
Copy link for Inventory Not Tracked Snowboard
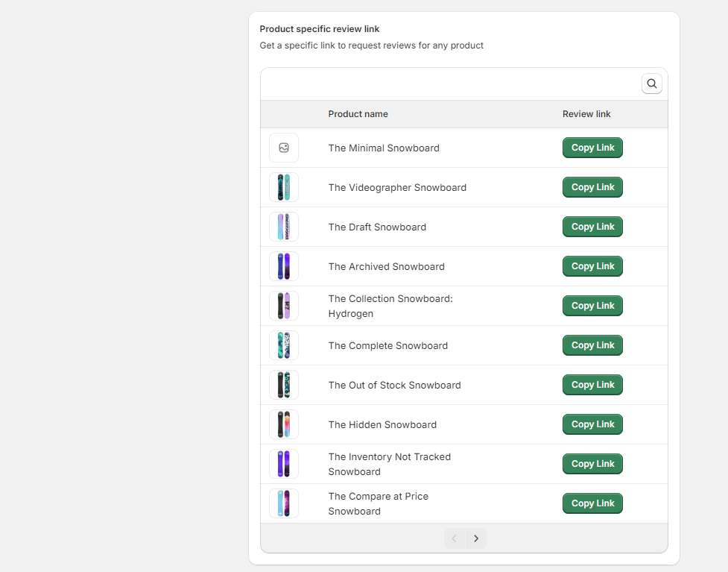pyautogui.click(x=592, y=464)
